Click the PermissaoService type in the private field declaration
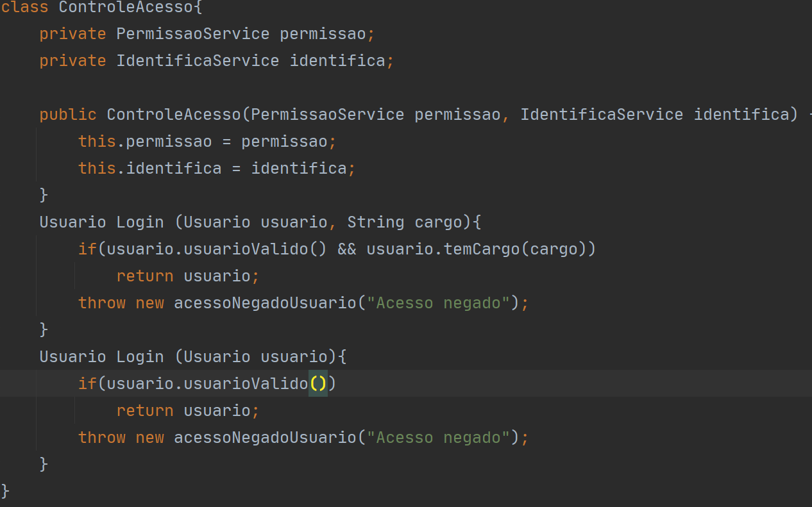This screenshot has height=507, width=812. 192,33
